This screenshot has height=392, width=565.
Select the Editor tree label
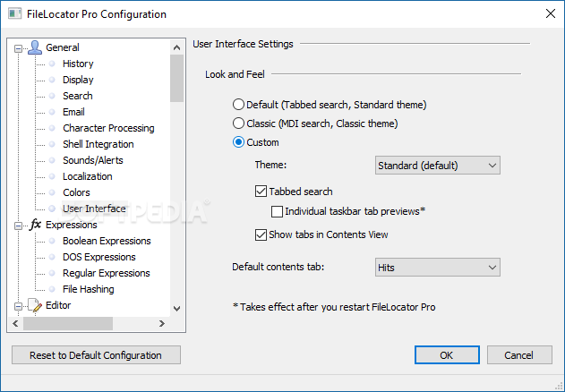[58, 305]
